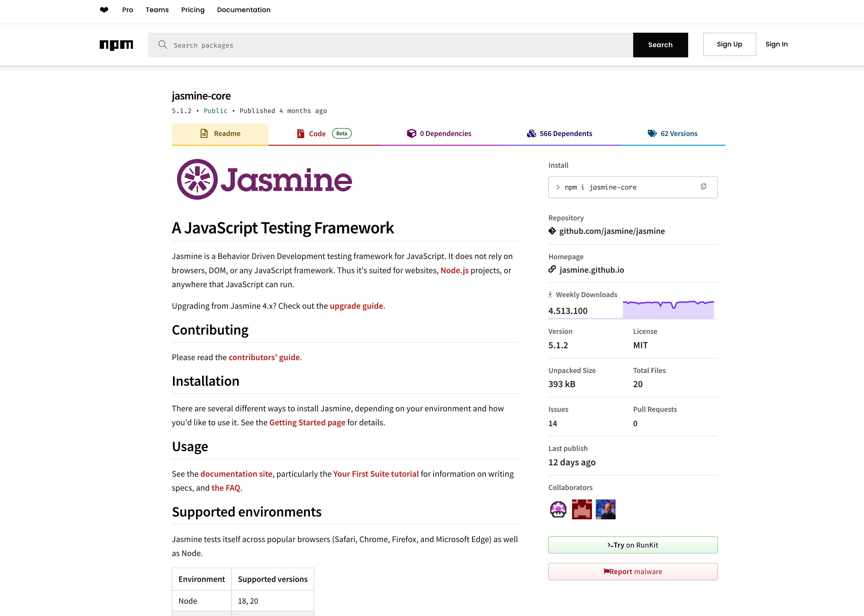
Task: Click the weekly downloads arrow icon
Action: point(550,294)
